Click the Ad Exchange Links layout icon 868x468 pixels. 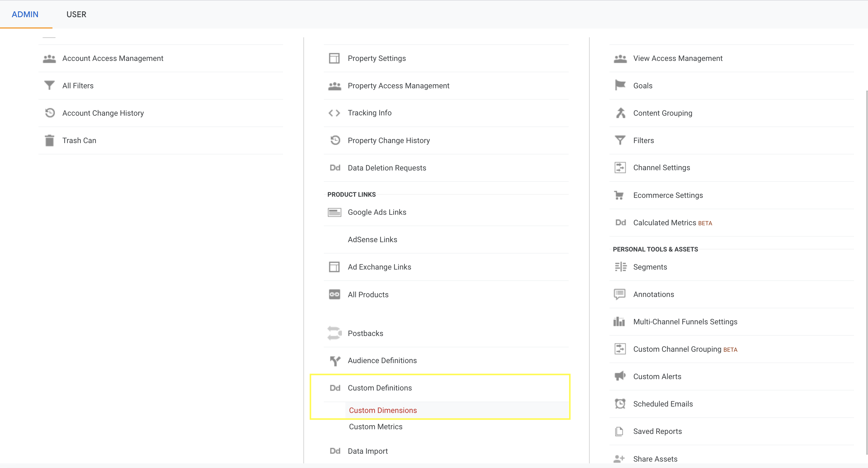click(334, 267)
